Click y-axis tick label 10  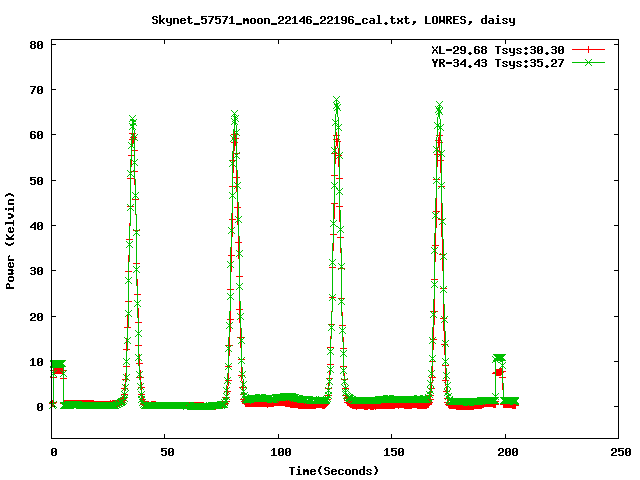point(37,362)
